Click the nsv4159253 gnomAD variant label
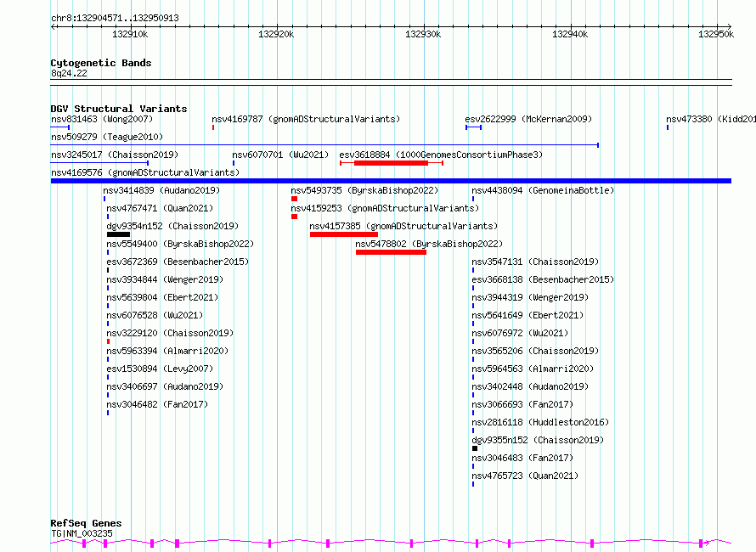This screenshot has width=756, height=552. (385, 208)
